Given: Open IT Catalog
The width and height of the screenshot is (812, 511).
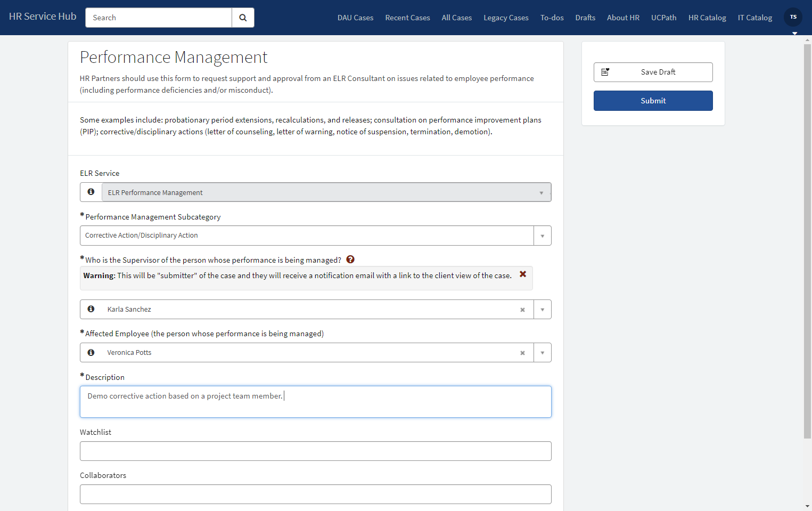Looking at the screenshot, I should tap(754, 18).
